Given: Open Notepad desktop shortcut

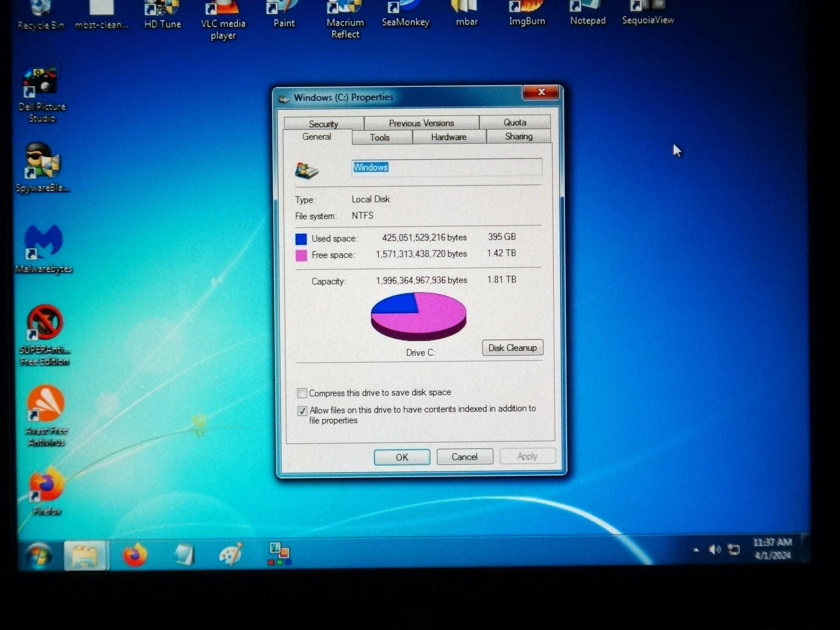Looking at the screenshot, I should coord(588,13).
